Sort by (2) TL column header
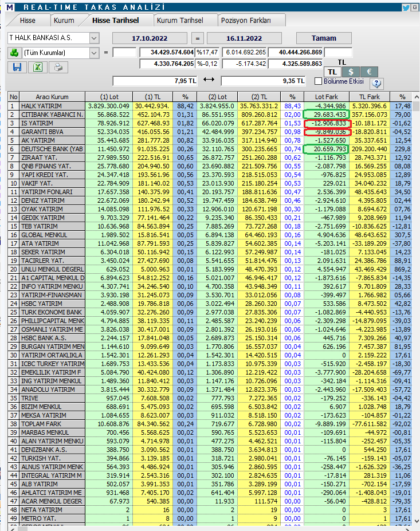Viewport: 420px width, 531px height. coord(259,97)
